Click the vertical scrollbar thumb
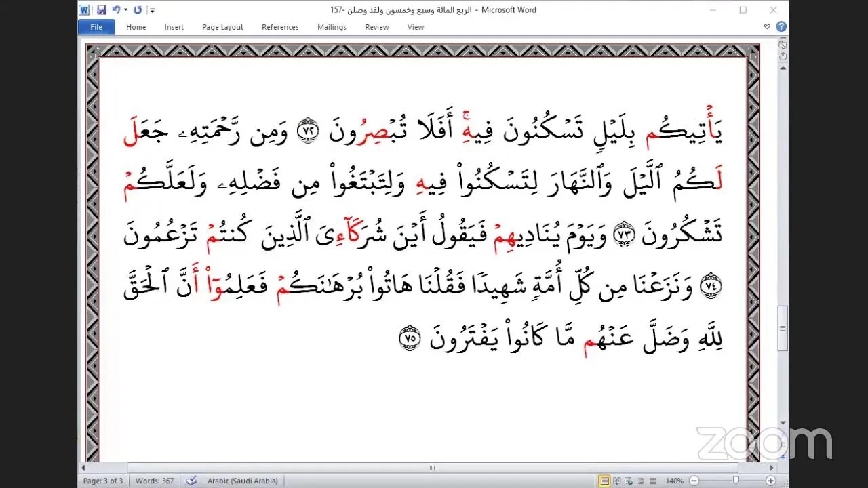868x488 pixels. 783,328
